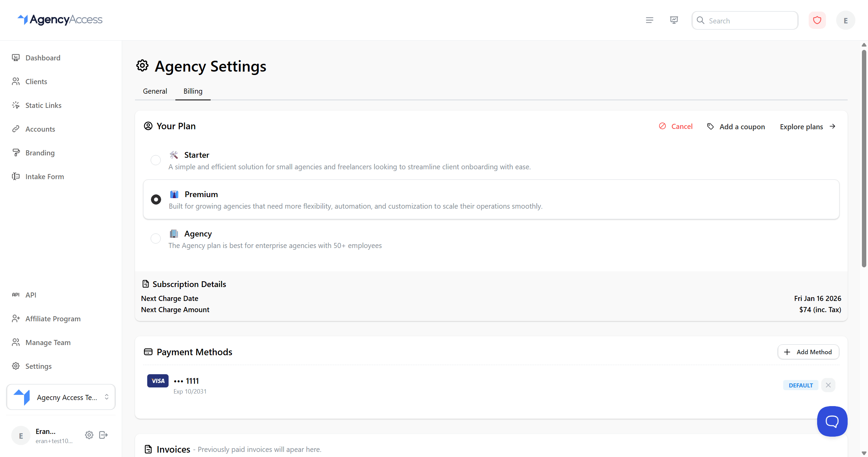Screen dimensions: 868x457
Task: Click the magnifier icon in search box
Action: 700,20
